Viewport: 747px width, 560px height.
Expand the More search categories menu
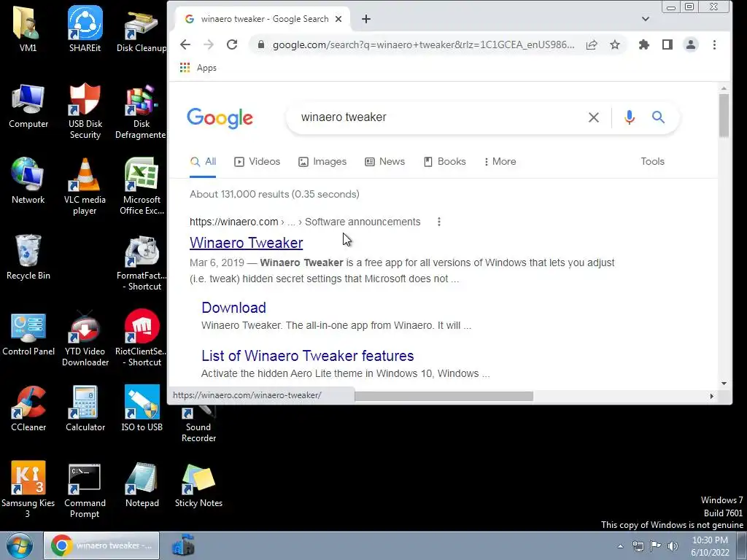pyautogui.click(x=500, y=162)
